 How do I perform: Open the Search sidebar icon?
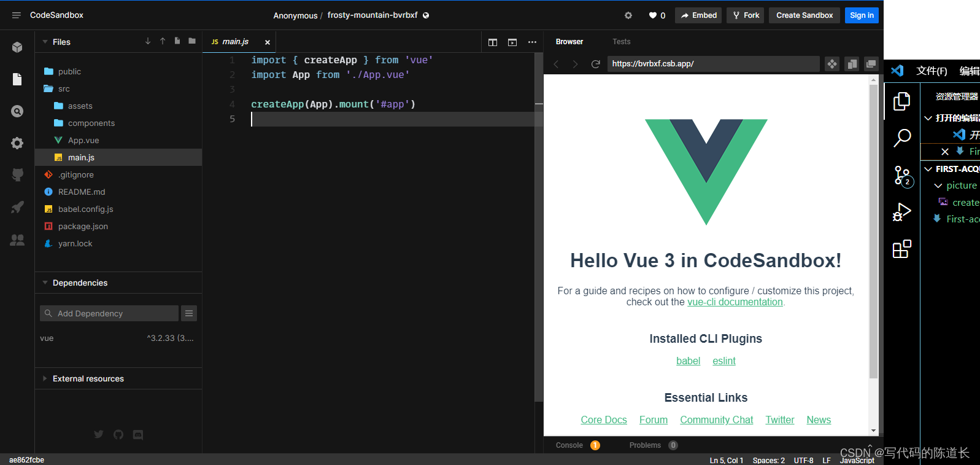pyautogui.click(x=17, y=111)
